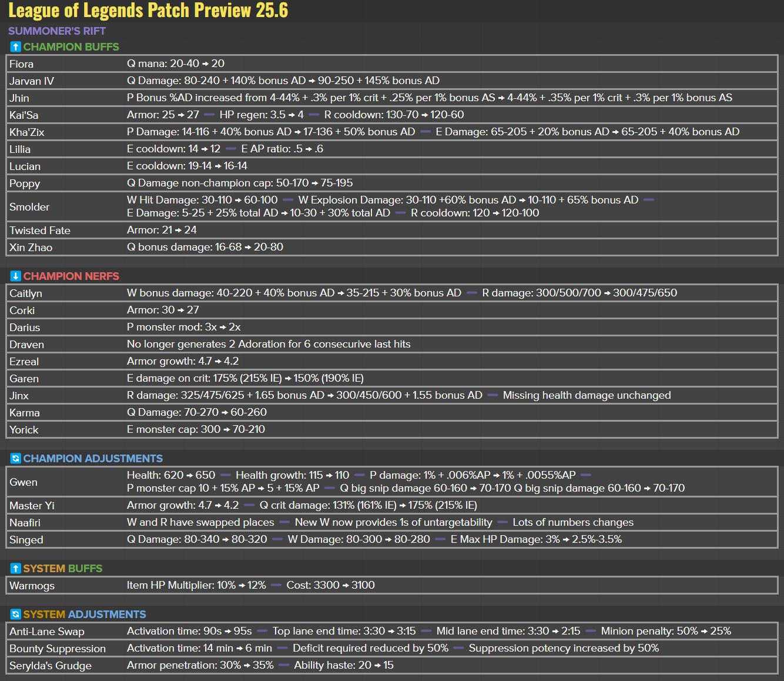The height and width of the screenshot is (681, 784).
Task: Click the Warmogs item label
Action: point(32,586)
